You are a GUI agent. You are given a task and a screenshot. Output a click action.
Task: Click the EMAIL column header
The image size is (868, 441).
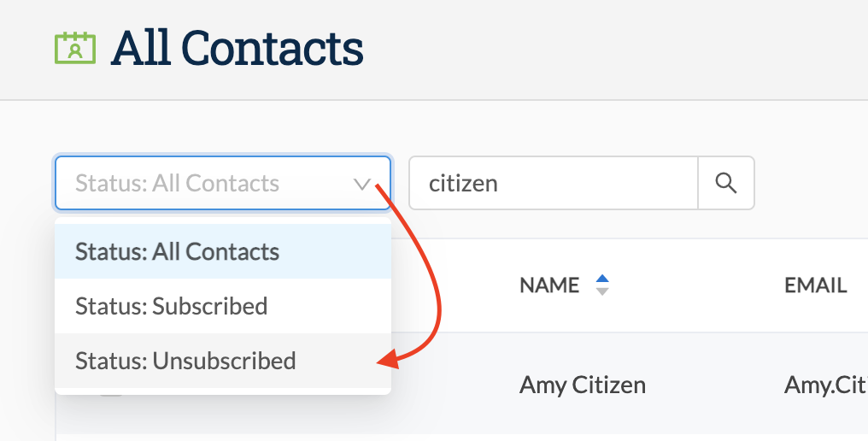click(815, 285)
